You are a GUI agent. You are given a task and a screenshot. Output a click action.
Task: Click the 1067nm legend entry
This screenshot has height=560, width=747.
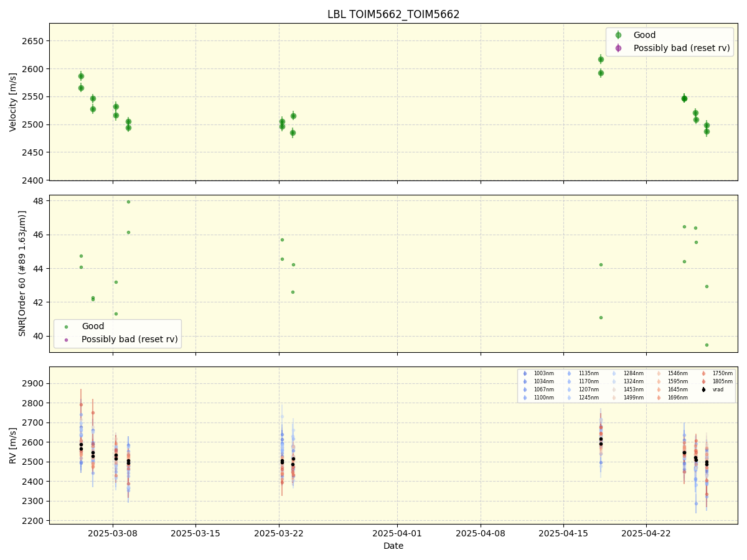538,390
